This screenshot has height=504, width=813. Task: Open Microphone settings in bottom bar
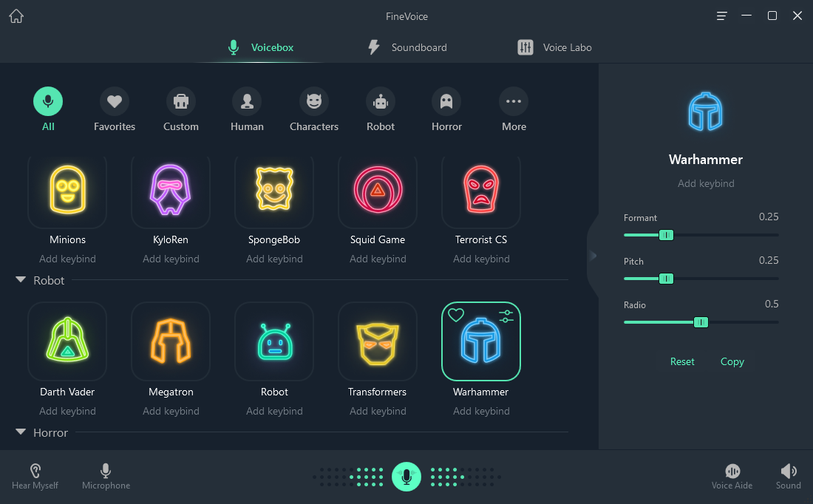106,477
